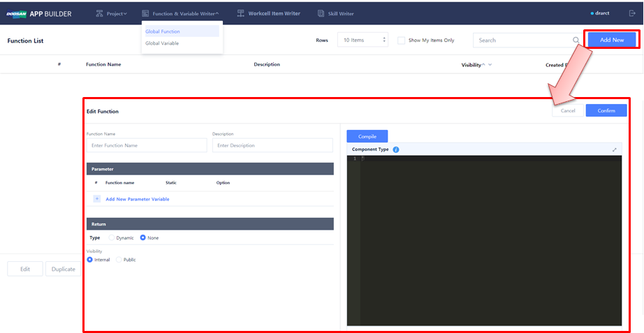Viewport: 644px width, 333px height.
Task: Select Public visibility option
Action: pyautogui.click(x=119, y=260)
